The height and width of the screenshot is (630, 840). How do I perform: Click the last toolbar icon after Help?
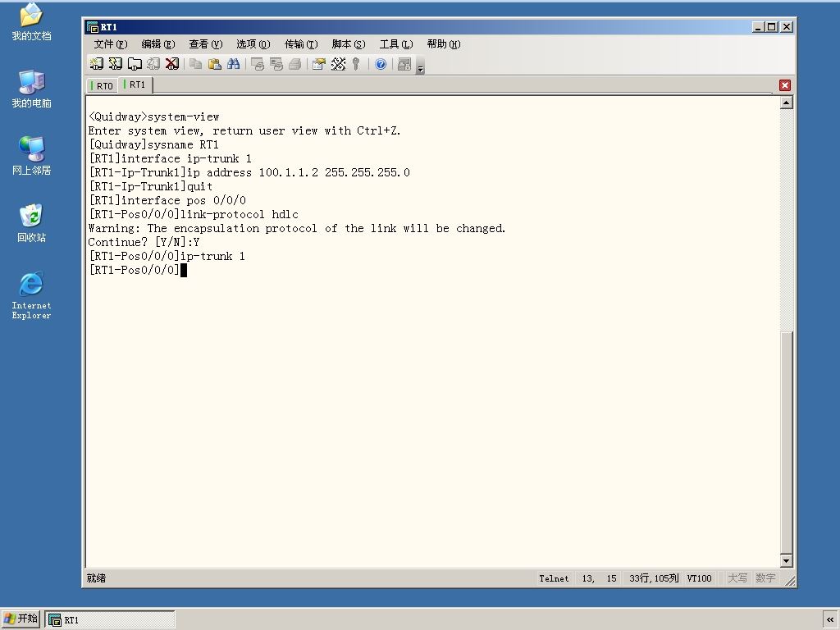pos(404,64)
